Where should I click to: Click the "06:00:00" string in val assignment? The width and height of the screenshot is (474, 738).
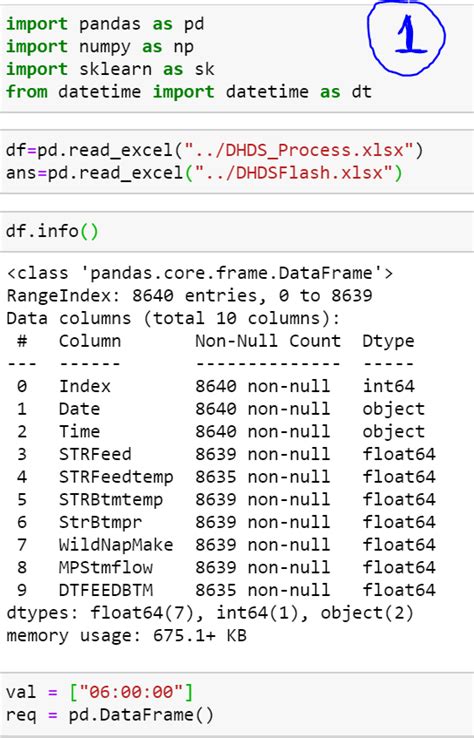[131, 692]
